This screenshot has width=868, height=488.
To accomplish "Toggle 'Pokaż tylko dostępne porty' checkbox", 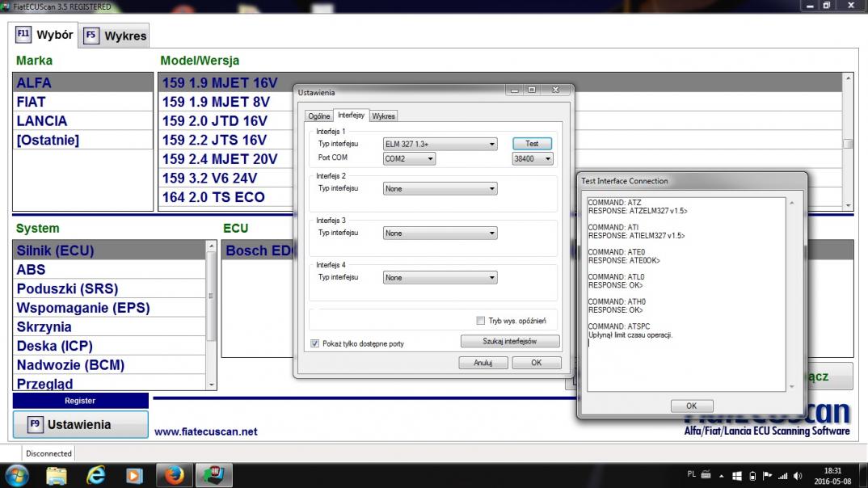I will pyautogui.click(x=315, y=343).
